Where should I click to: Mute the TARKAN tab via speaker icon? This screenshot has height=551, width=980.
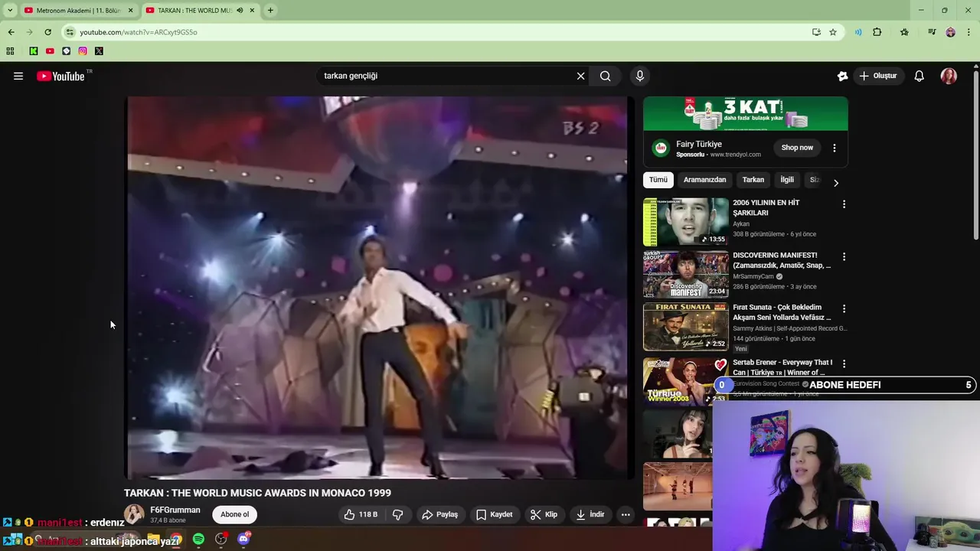240,11
